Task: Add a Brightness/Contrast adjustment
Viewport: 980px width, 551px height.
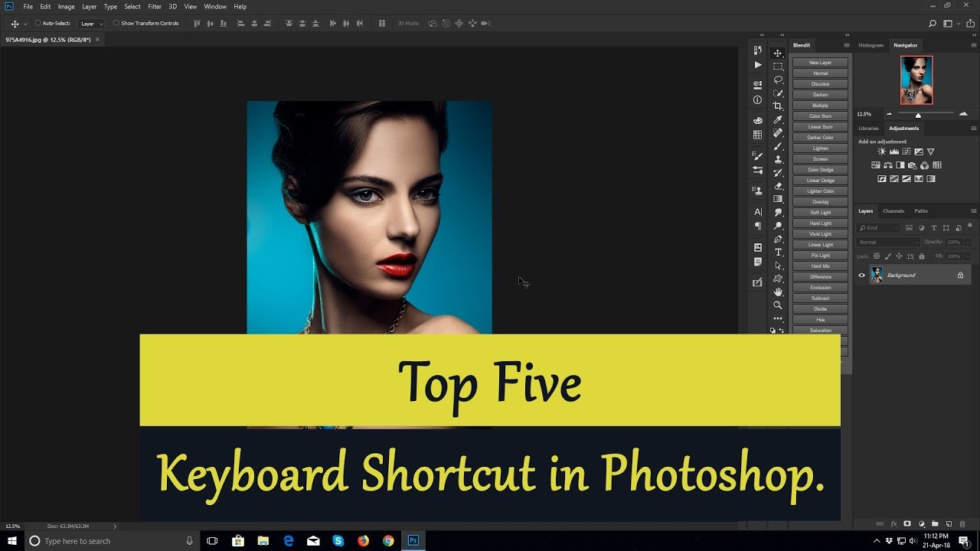Action: coord(881,152)
